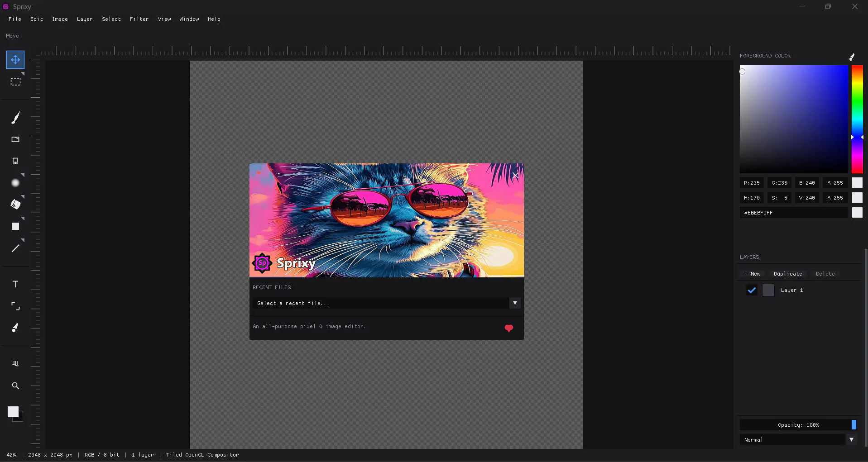Open the Edit menu
Screen dimensions: 868x462
coord(37,19)
